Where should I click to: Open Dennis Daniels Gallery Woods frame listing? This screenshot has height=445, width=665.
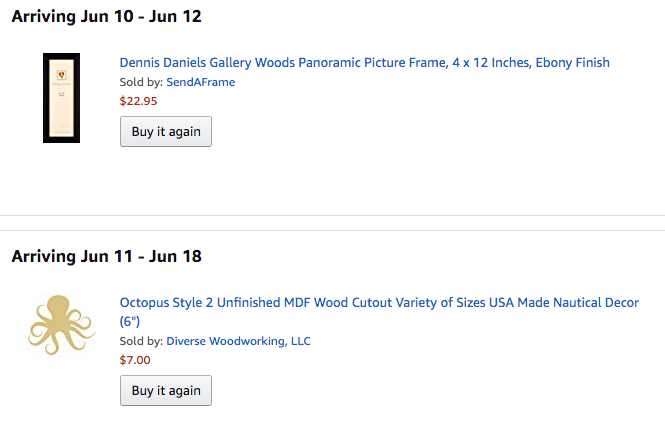click(x=364, y=62)
